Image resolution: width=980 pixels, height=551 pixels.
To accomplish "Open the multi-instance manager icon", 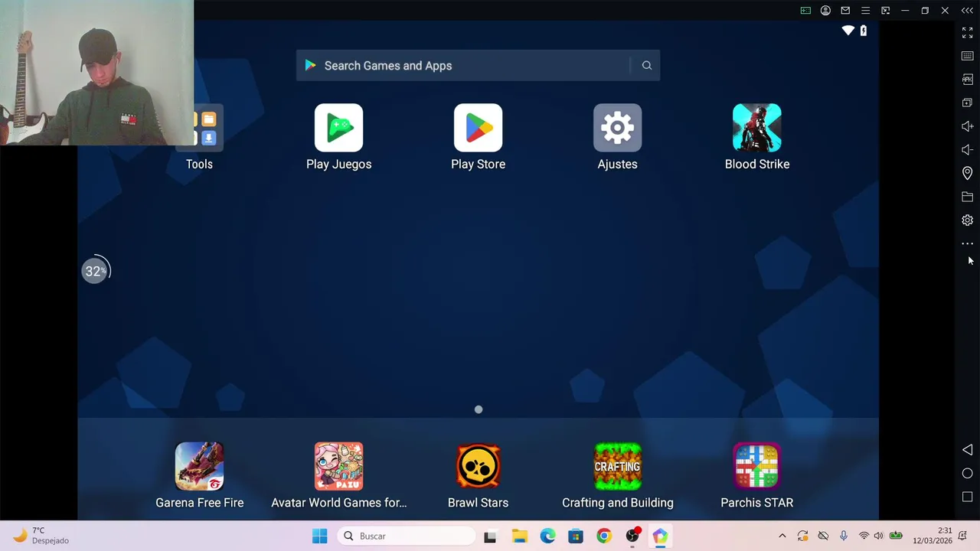I will point(967,103).
